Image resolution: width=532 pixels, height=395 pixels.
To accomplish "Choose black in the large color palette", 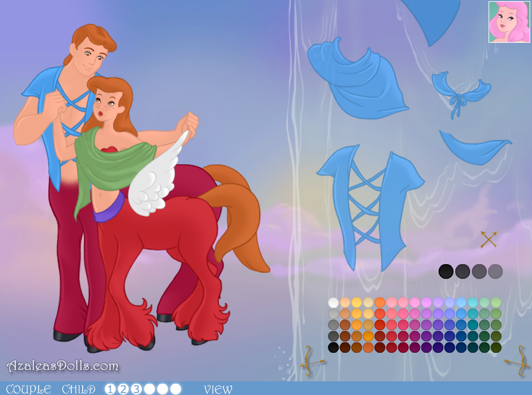I will 333,347.
